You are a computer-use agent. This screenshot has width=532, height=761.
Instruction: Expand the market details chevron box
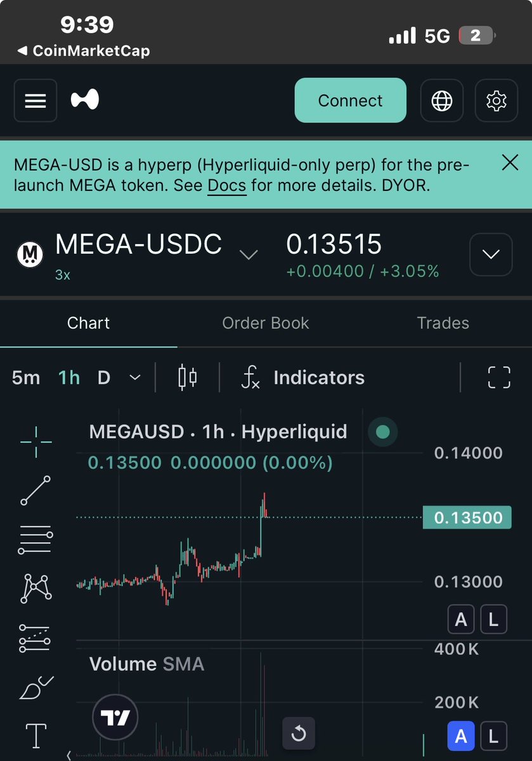tap(491, 254)
